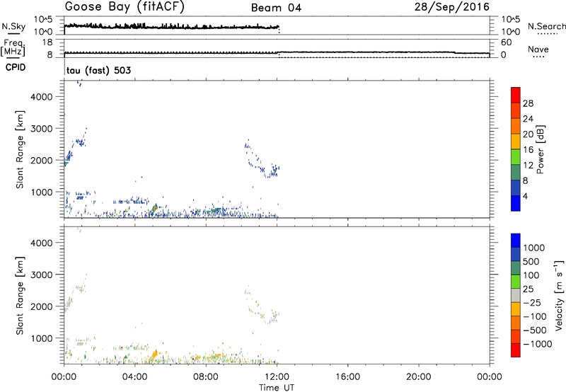The image size is (566, 392).
Task: Click the "100" label on the velocity scale
Action: [x=531, y=275]
